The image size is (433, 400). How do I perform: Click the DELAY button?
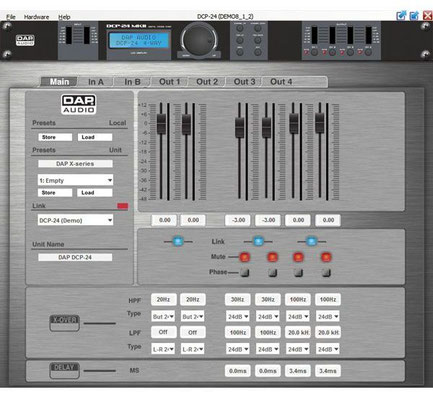[x=64, y=370]
